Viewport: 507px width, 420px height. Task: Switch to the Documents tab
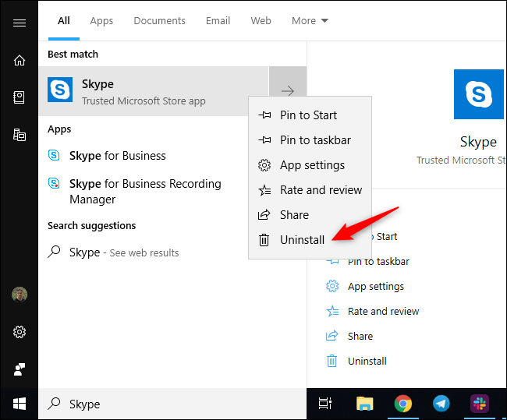tap(159, 21)
